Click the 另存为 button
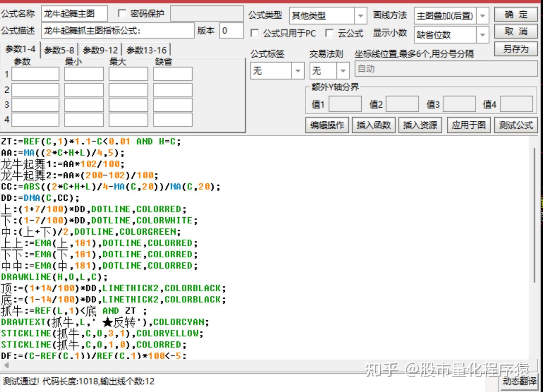This screenshot has height=392, width=543. click(516, 49)
